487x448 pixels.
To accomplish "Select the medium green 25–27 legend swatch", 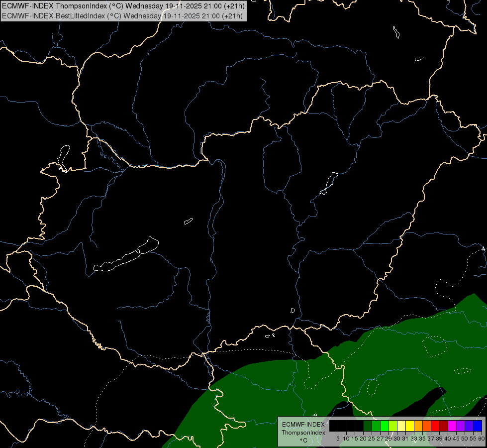I will click(376, 426).
